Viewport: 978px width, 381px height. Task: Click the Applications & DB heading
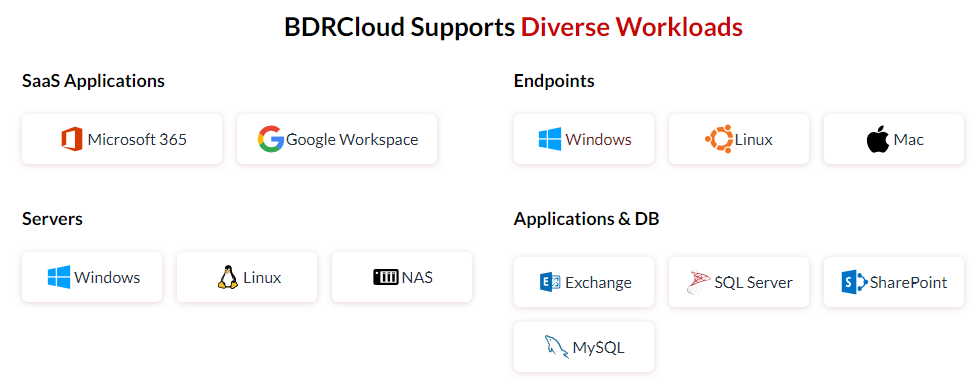(586, 219)
